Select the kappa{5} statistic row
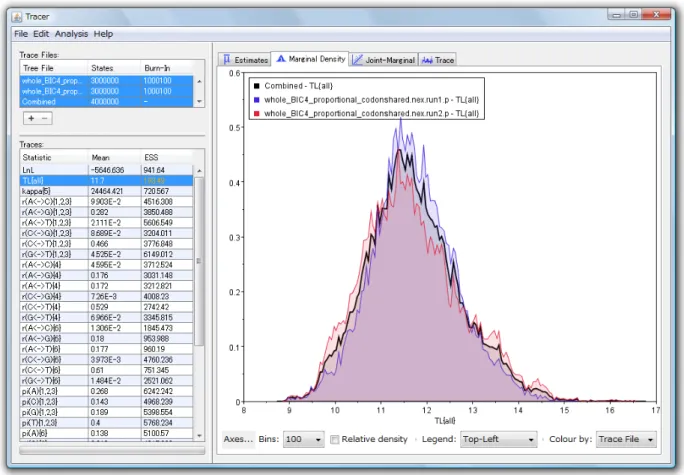The image size is (684, 475). point(106,191)
